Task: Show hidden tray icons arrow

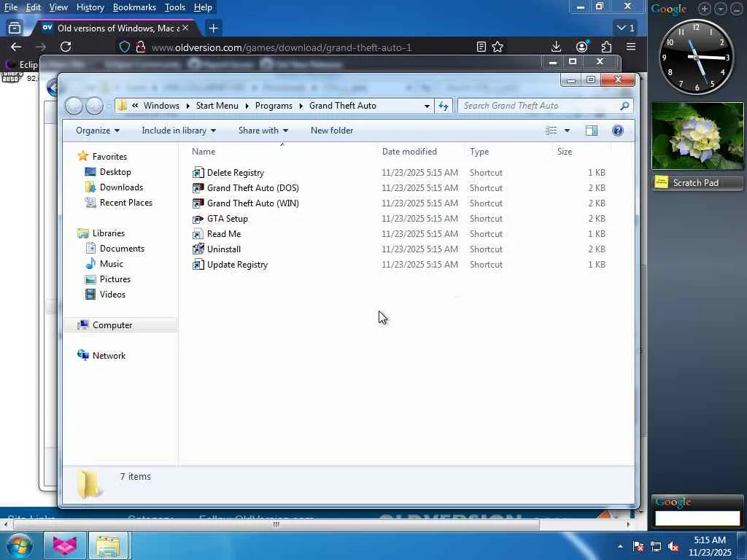Action: (x=620, y=546)
